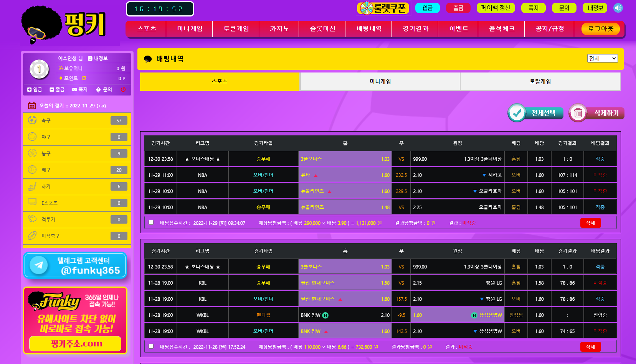The height and width of the screenshot is (364, 636).
Task: Open the 전체 filter dropdown
Action: (x=602, y=58)
